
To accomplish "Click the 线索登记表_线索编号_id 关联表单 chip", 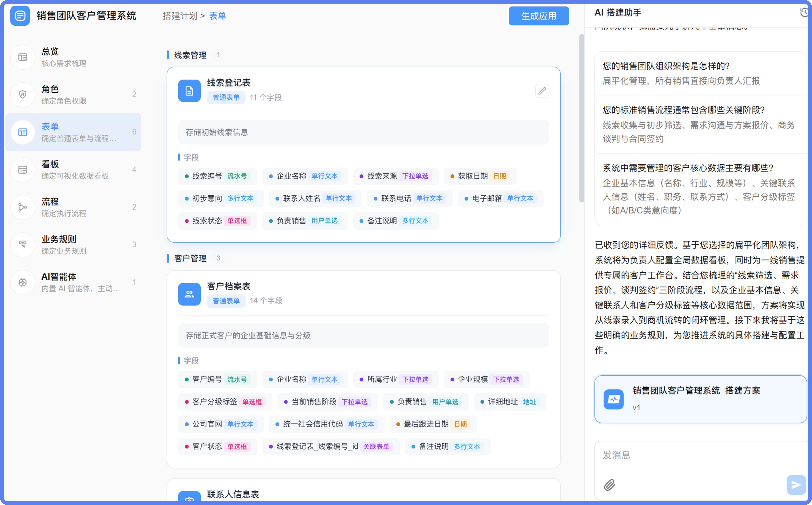I will point(331,447).
